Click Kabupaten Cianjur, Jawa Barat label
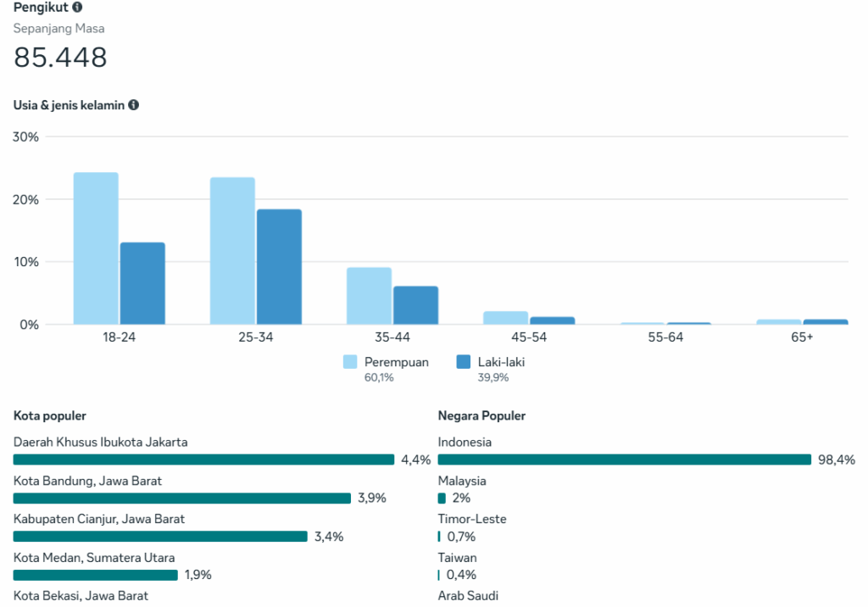The width and height of the screenshot is (868, 607). click(x=99, y=519)
